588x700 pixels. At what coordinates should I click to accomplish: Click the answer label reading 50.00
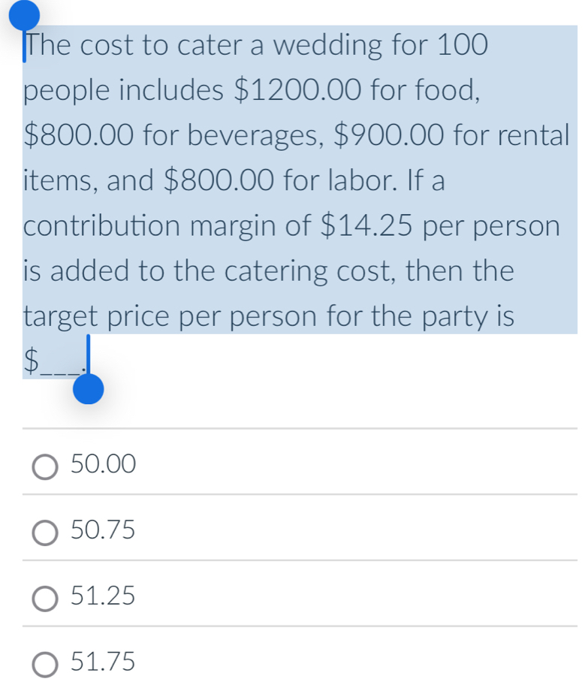tap(105, 463)
